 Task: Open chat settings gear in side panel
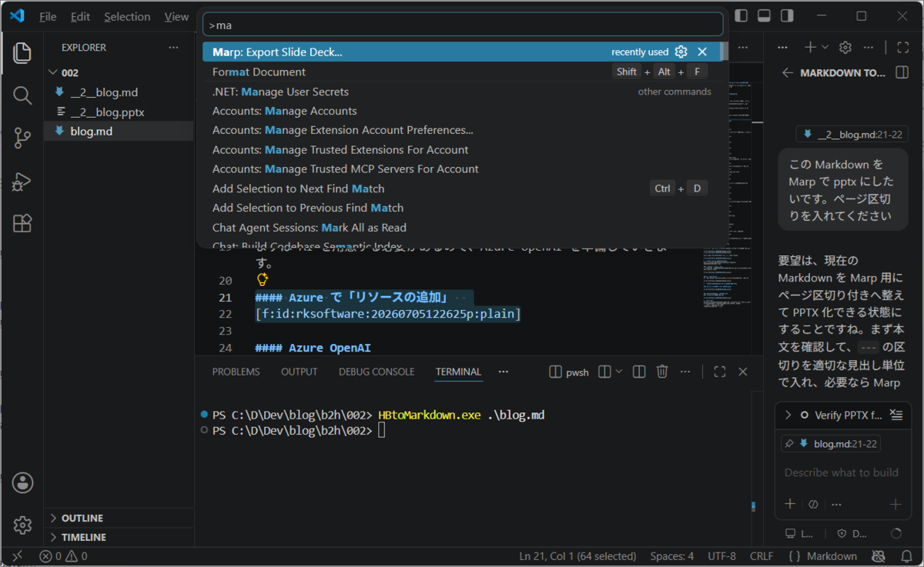pyautogui.click(x=845, y=47)
